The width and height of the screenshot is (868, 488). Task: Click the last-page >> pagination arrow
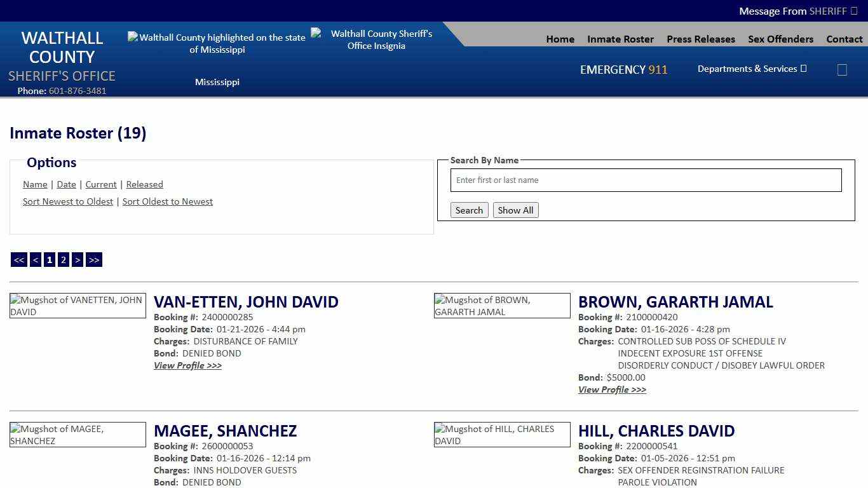point(93,259)
